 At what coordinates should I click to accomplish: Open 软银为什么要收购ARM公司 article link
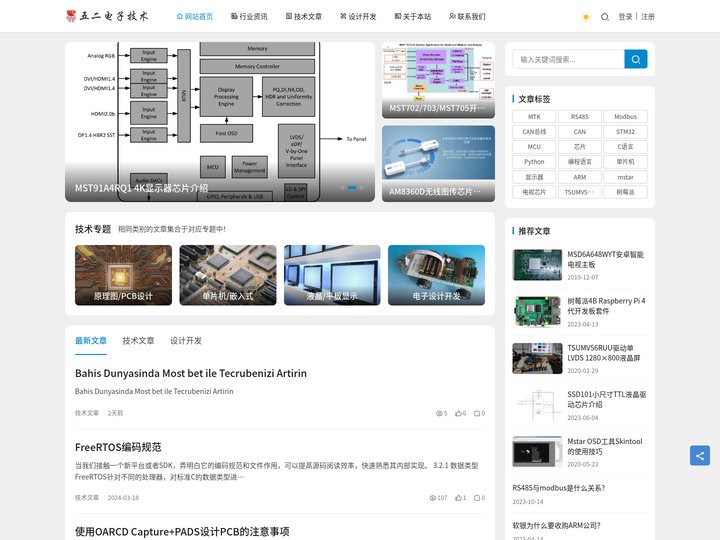click(557, 526)
